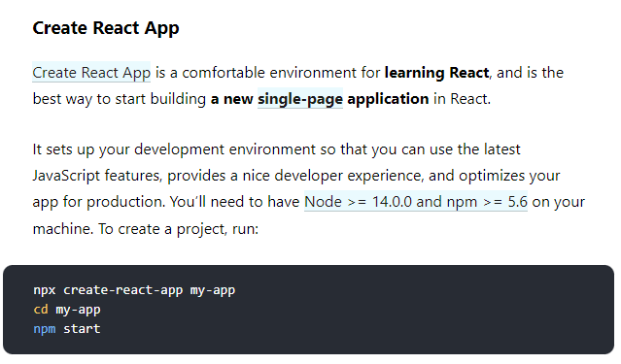Click the code line 'cd my-app'
The width and height of the screenshot is (621, 364).
point(67,310)
